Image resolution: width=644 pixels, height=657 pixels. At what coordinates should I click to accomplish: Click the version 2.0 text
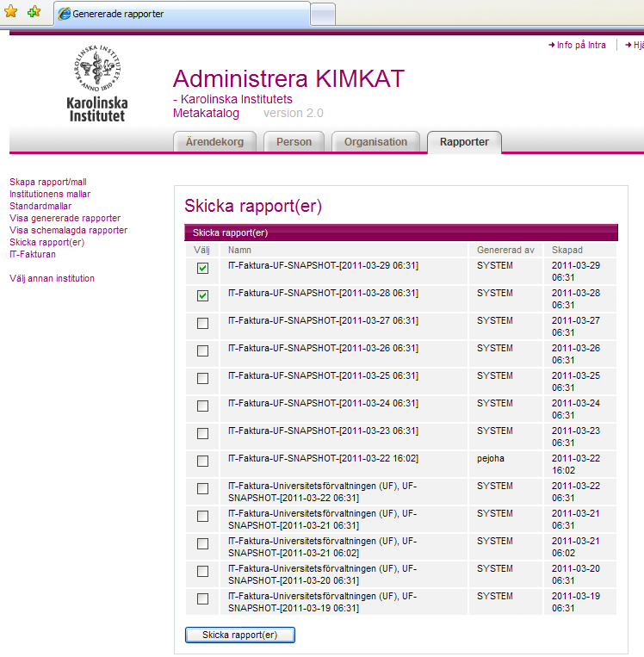pos(294,113)
